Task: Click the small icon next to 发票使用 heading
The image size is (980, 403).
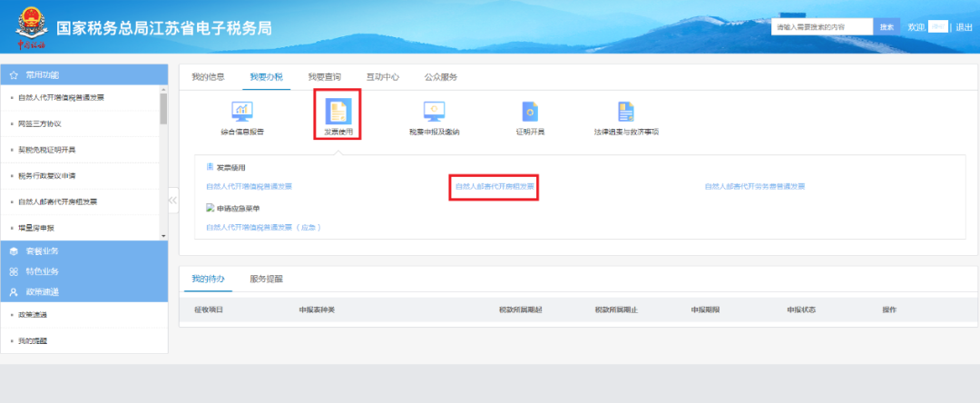Action: coord(210,167)
